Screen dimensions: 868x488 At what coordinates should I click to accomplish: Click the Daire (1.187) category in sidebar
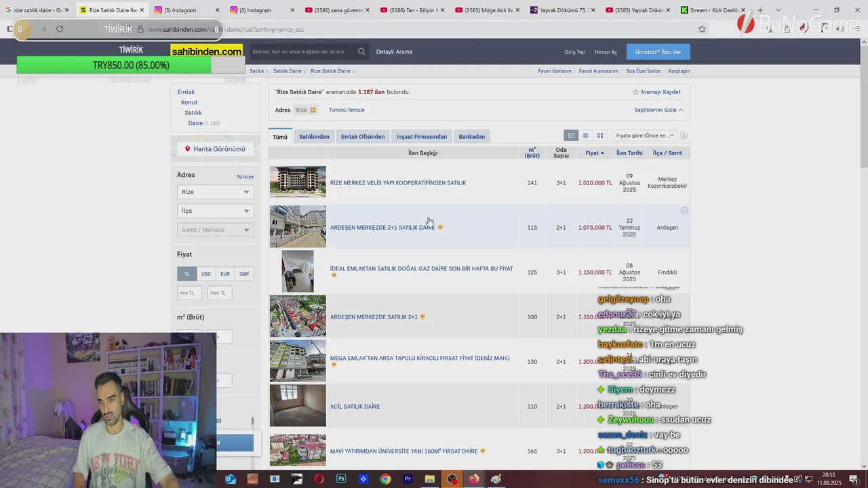click(203, 123)
